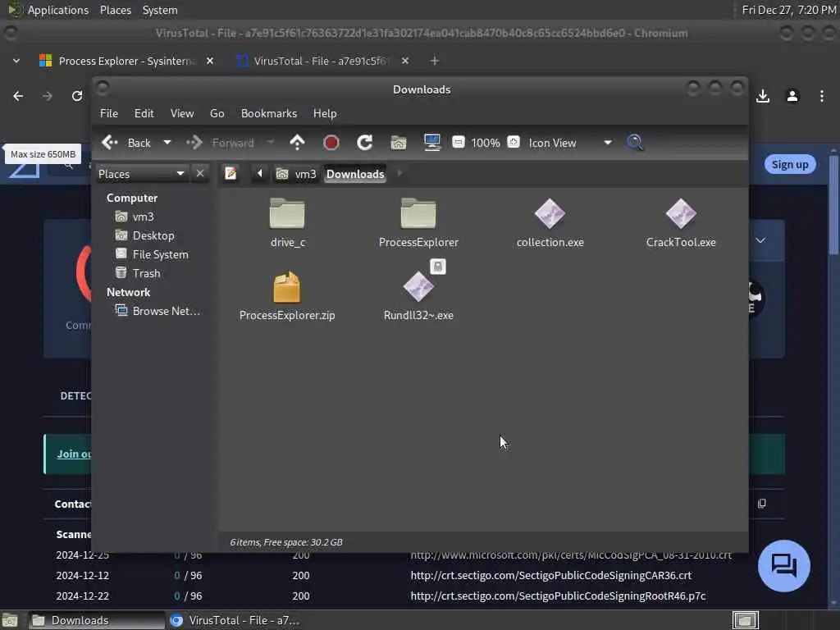The width and height of the screenshot is (840, 630).
Task: Open the Help menu
Action: pyautogui.click(x=325, y=113)
